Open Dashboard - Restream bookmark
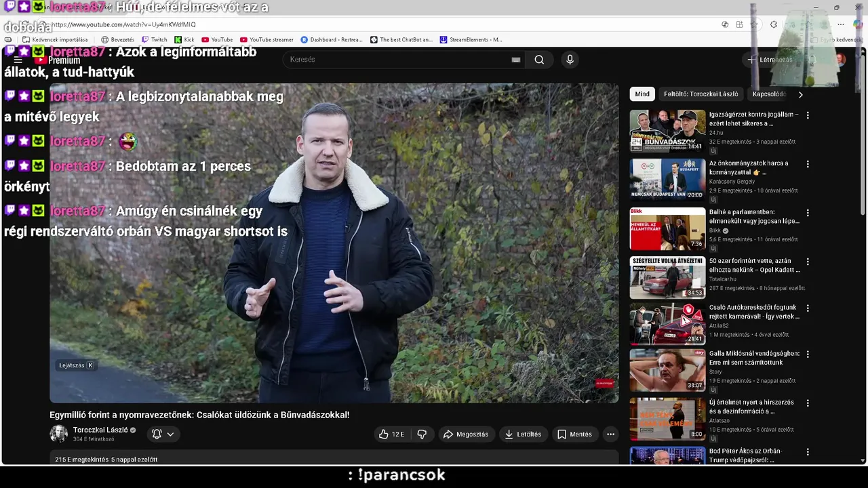 tap(332, 39)
